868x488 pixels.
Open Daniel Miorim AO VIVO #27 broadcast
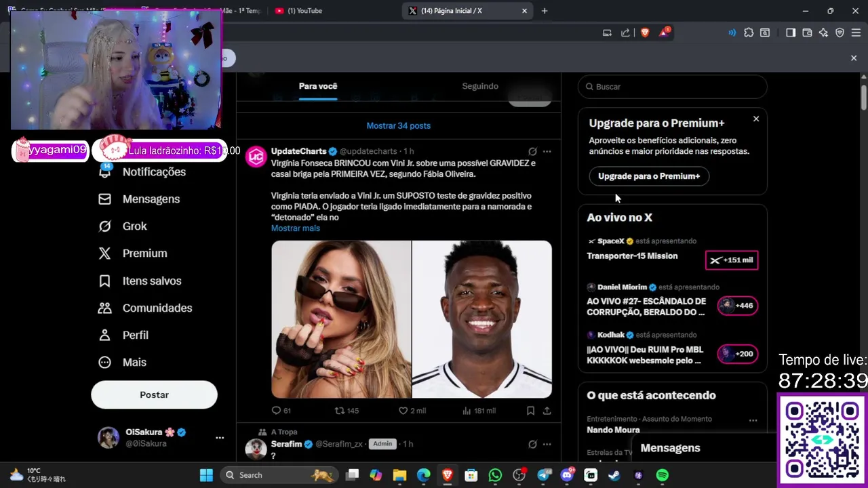pos(646,306)
